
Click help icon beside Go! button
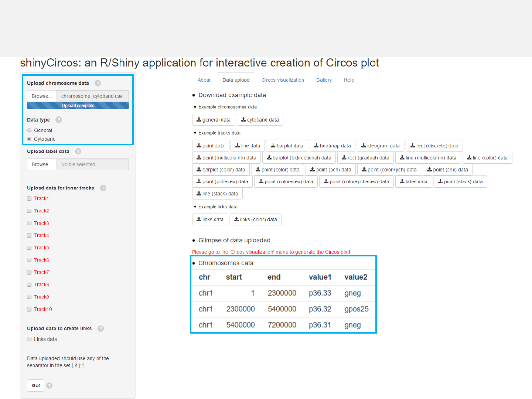pos(50,385)
